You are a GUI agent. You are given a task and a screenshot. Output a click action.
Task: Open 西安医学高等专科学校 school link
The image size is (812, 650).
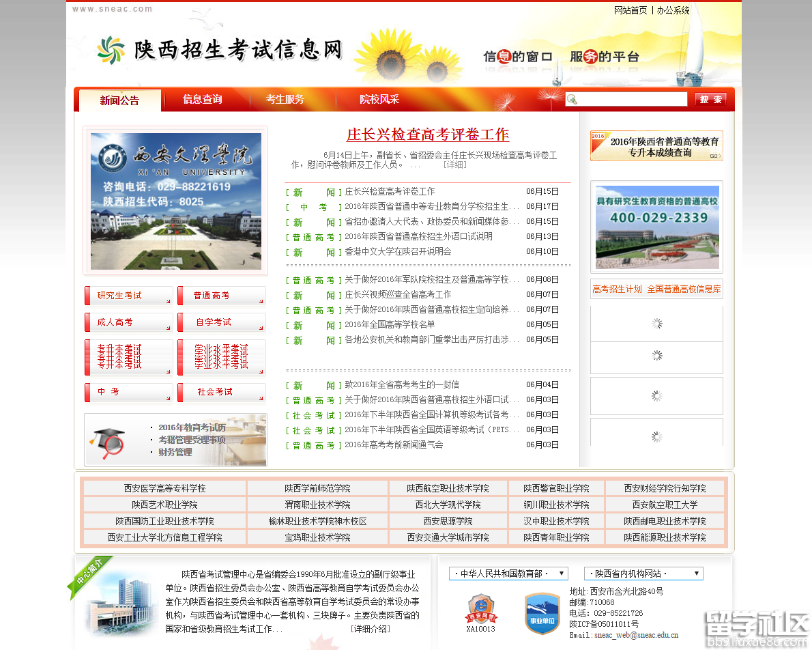coord(164,488)
